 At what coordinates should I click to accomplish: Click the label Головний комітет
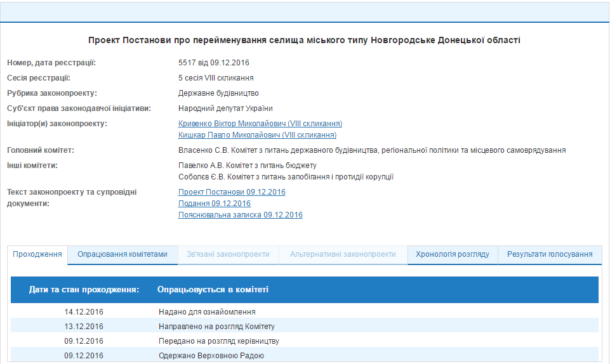pyautogui.click(x=41, y=150)
